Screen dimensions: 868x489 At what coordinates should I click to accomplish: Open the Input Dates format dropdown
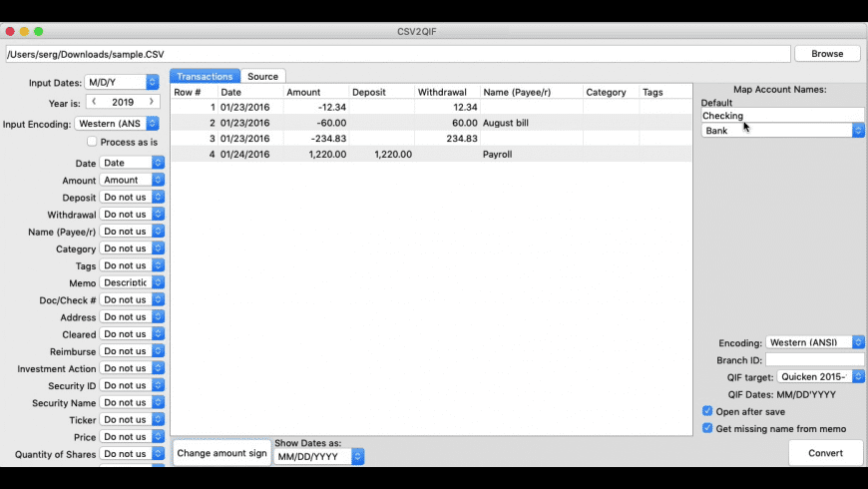[122, 82]
